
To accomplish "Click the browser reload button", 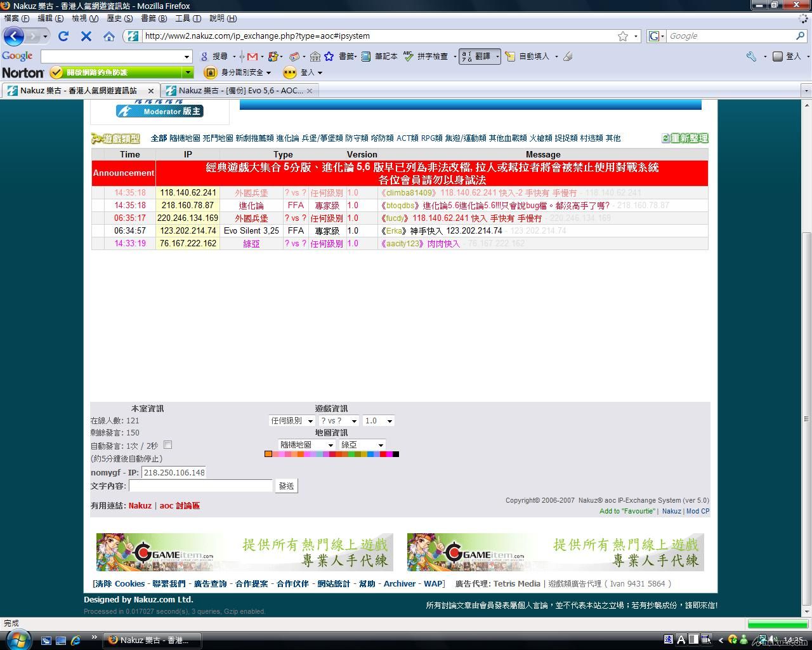I will point(63,36).
